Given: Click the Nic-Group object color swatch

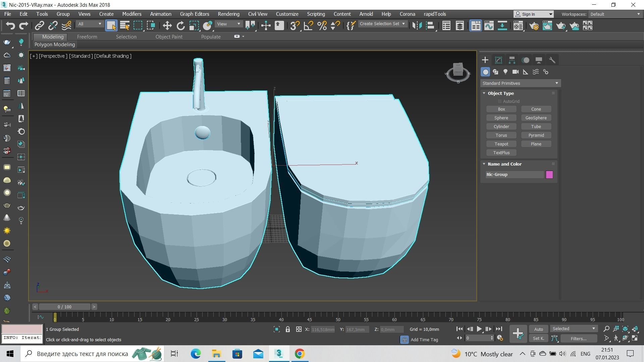Looking at the screenshot, I should click(x=549, y=174).
